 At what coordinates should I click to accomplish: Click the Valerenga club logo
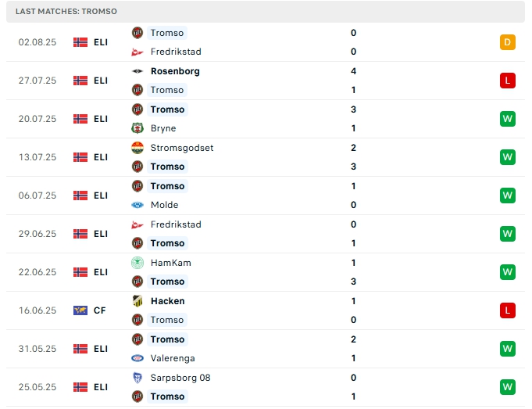click(137, 358)
